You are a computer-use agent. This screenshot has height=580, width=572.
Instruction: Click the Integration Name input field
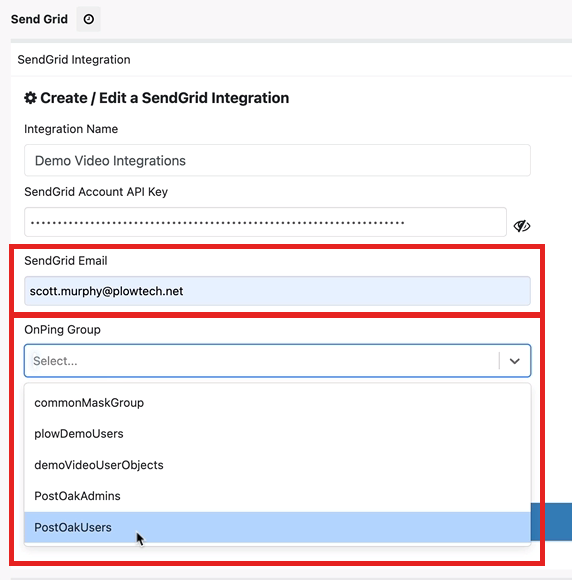click(x=277, y=160)
